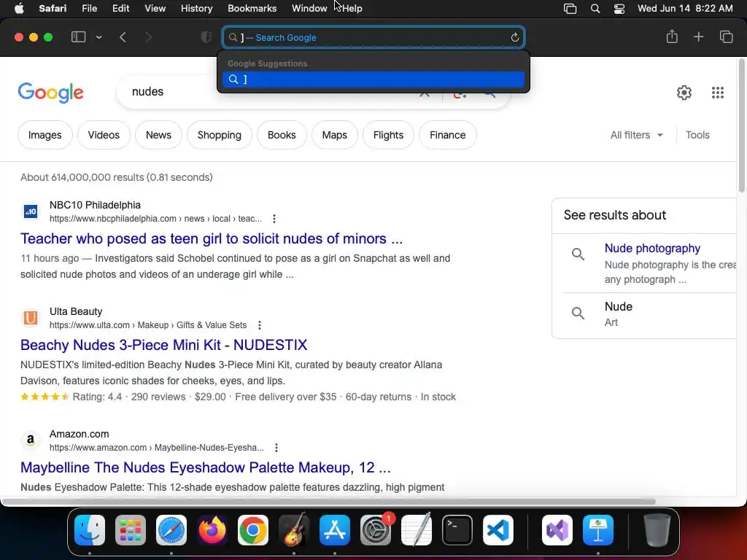Viewport: 747px width, 560px height.
Task: Open a new tab with the plus button
Action: pos(698,36)
